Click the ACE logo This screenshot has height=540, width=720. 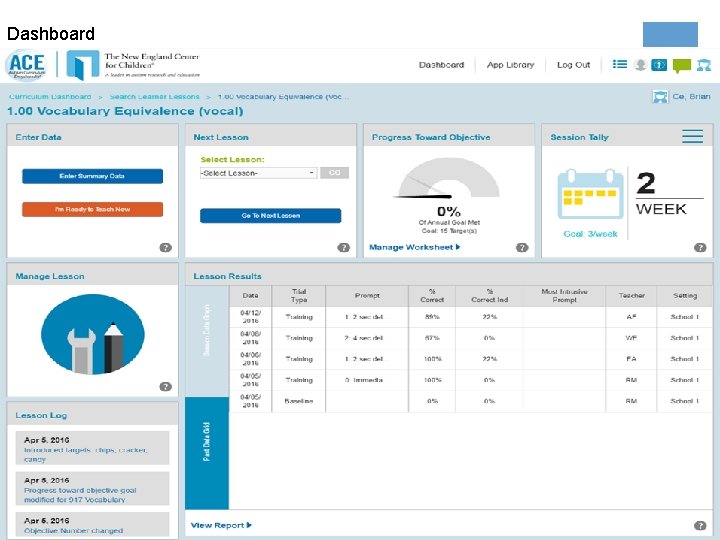(x=26, y=65)
